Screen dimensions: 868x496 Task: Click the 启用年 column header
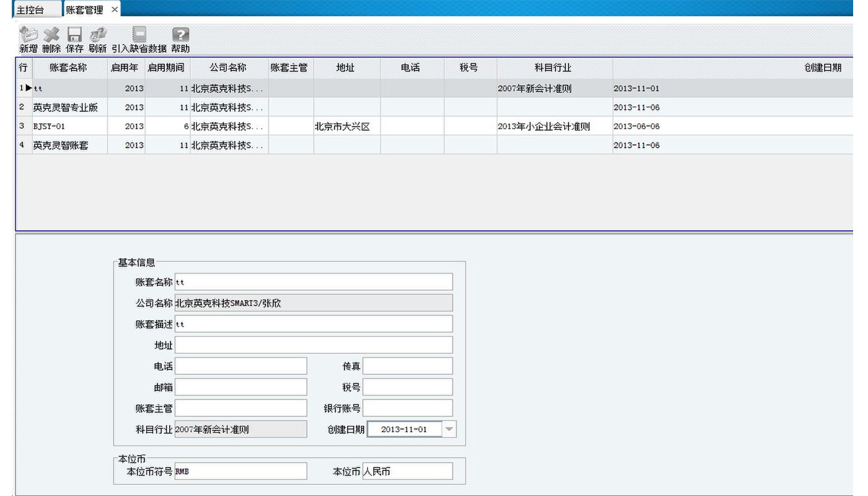click(126, 68)
